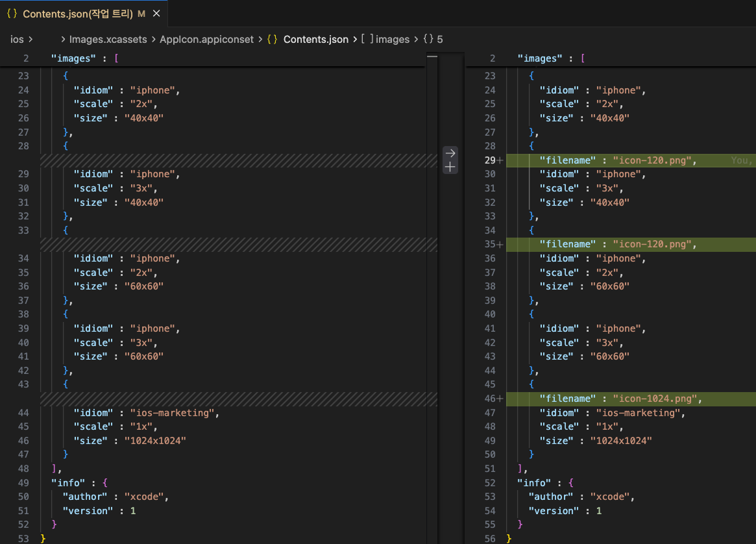756x544 pixels.
Task: Click the array bracket icon before images breadcrumb
Action: click(367, 40)
